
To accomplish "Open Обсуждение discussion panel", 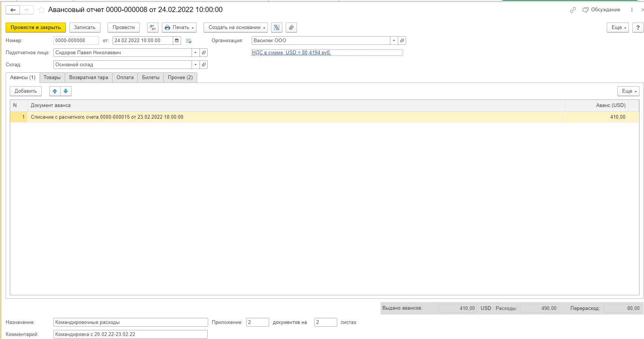I will pos(601,10).
